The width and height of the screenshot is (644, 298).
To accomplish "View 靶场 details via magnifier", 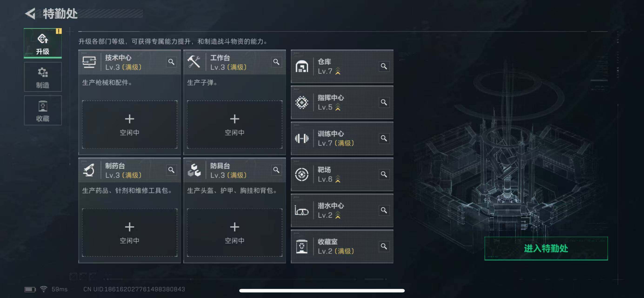I will tap(384, 174).
